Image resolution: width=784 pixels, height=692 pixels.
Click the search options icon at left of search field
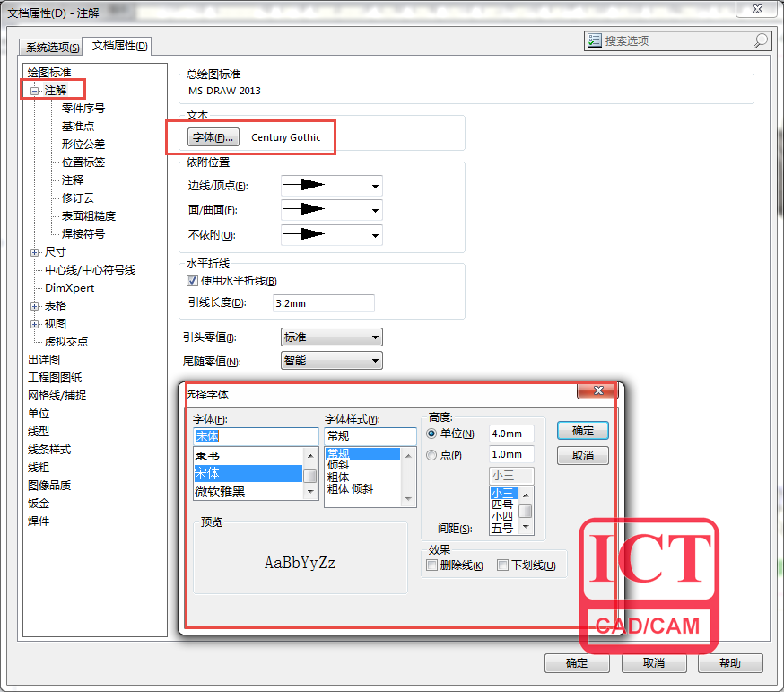[x=594, y=40]
